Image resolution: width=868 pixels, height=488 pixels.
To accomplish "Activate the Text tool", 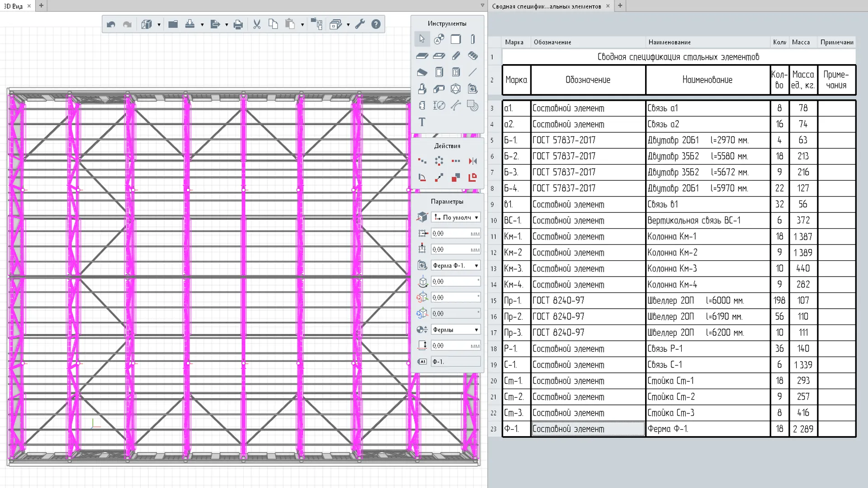I will coord(422,122).
